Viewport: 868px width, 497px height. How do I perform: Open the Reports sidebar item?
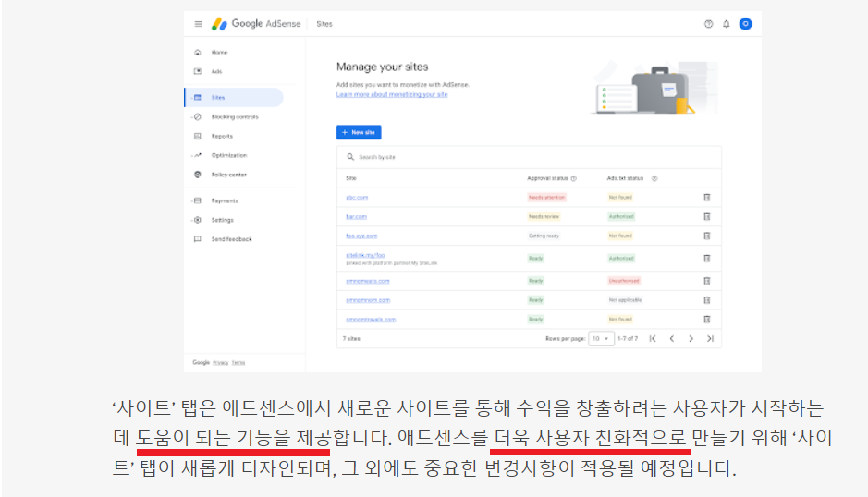coord(222,136)
